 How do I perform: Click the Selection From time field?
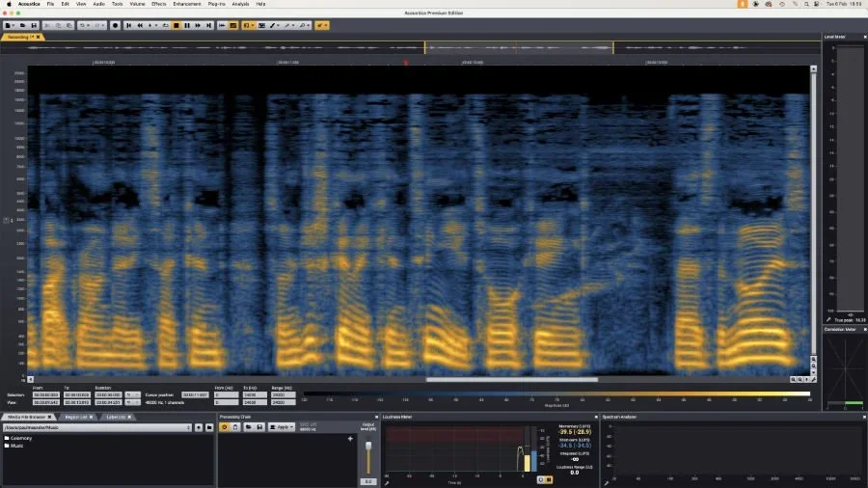click(46, 395)
